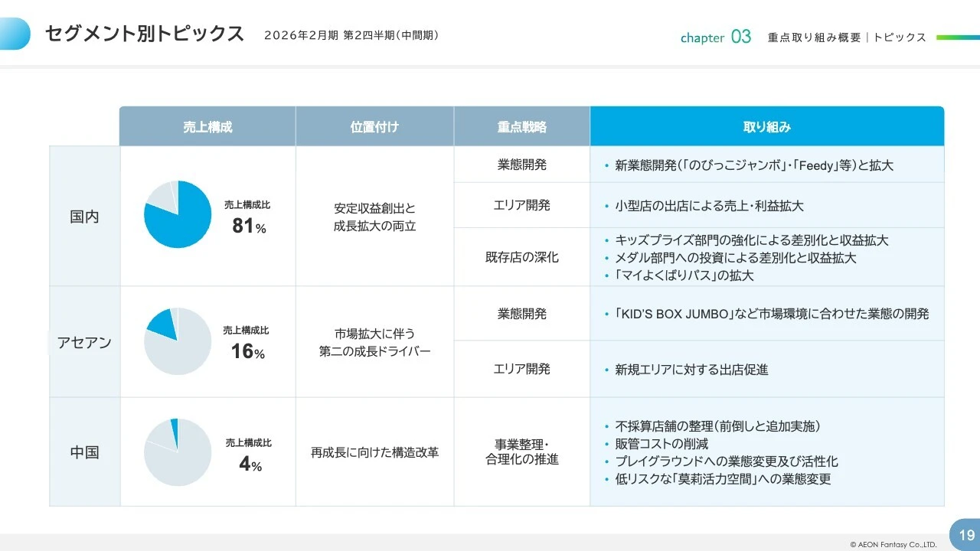This screenshot has height=551, width=980.
Task: Select the アセアン pie chart graphic
Action: click(x=177, y=341)
